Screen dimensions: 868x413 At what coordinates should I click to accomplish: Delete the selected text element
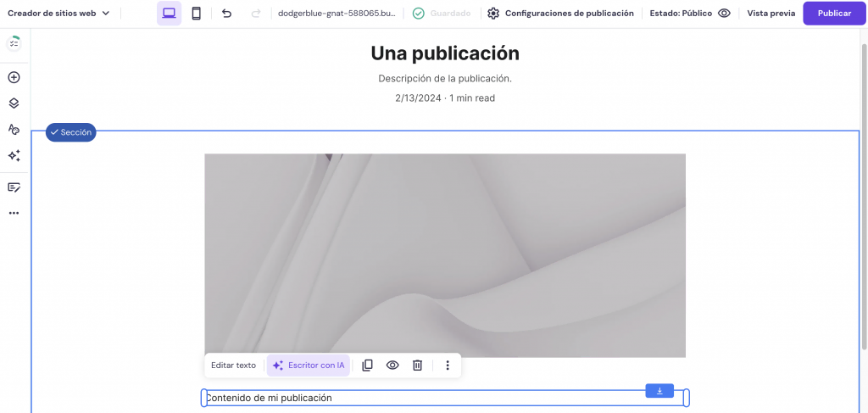pos(417,366)
